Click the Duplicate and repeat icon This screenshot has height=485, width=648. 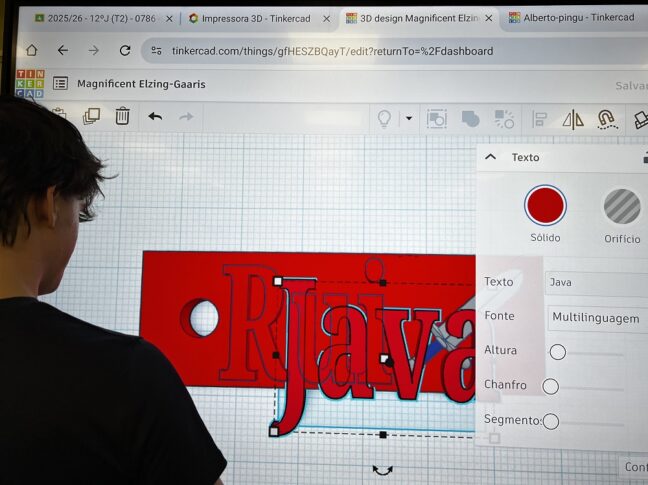coord(91,116)
